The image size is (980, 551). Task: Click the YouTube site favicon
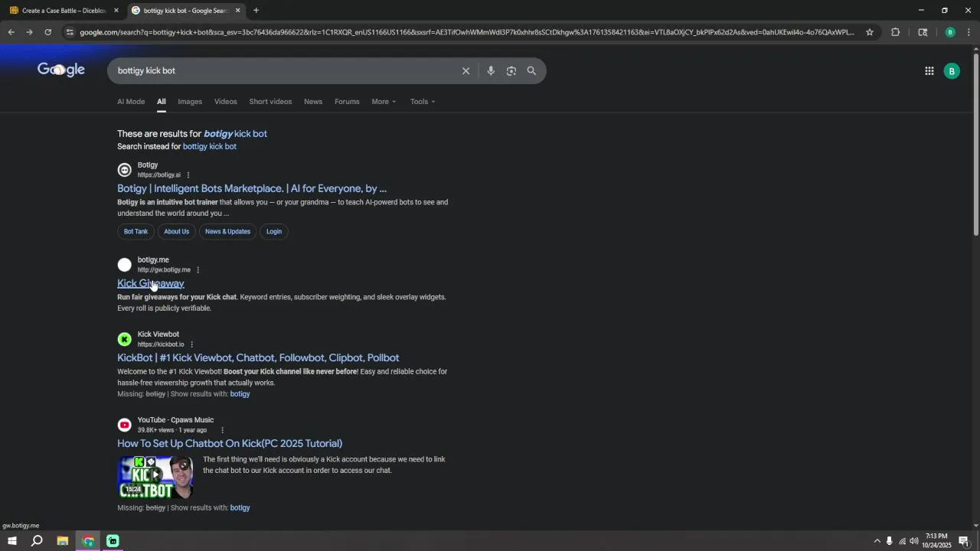coord(125,425)
